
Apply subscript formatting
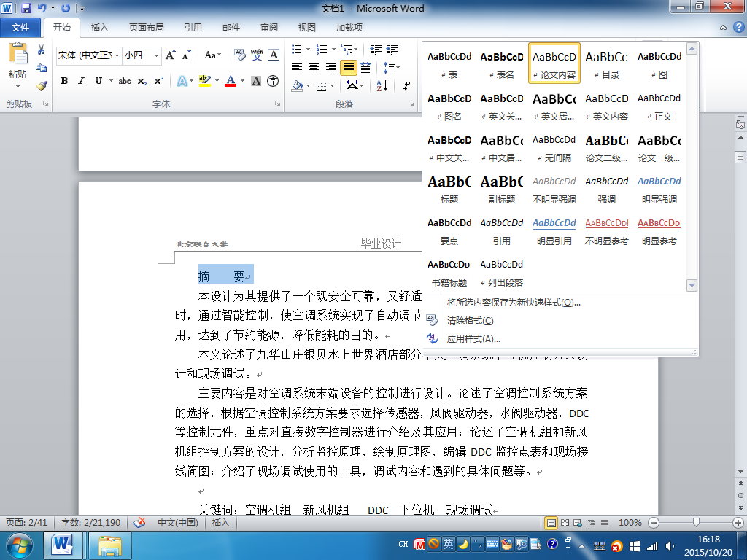click(142, 81)
